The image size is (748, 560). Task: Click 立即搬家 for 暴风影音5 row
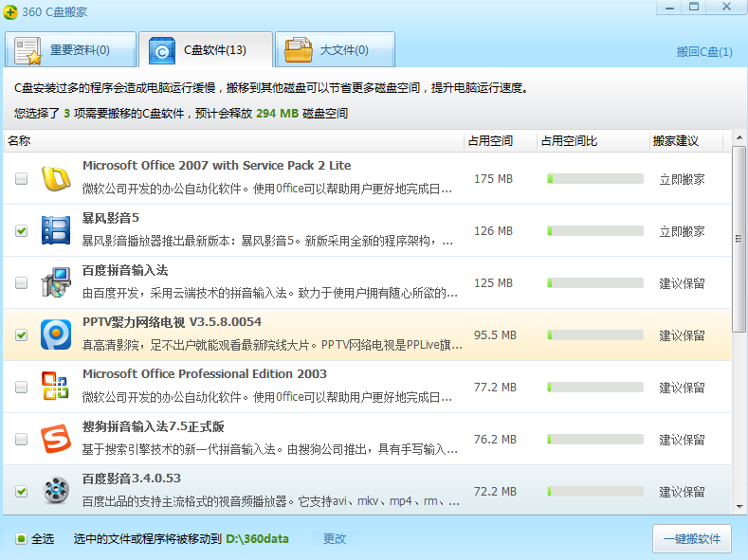click(682, 231)
